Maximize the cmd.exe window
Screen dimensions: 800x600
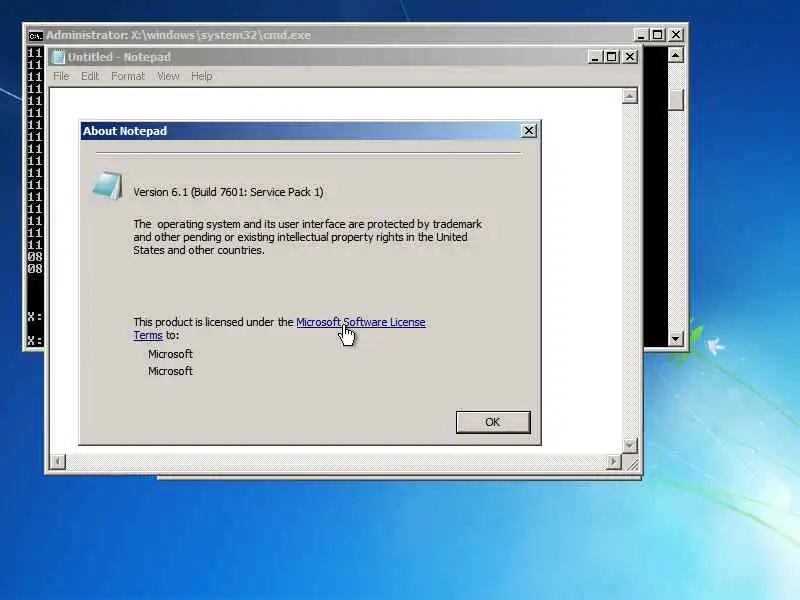(658, 35)
